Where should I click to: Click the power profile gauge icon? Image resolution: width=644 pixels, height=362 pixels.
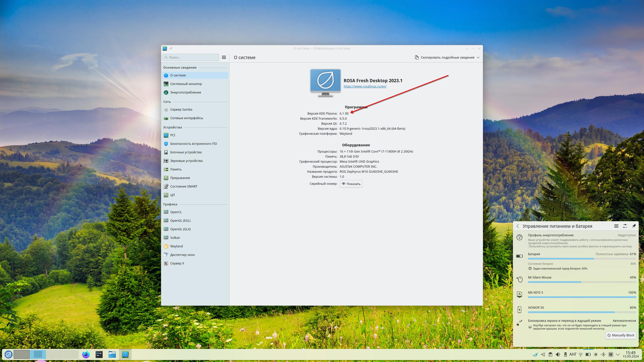pyautogui.click(x=519, y=237)
